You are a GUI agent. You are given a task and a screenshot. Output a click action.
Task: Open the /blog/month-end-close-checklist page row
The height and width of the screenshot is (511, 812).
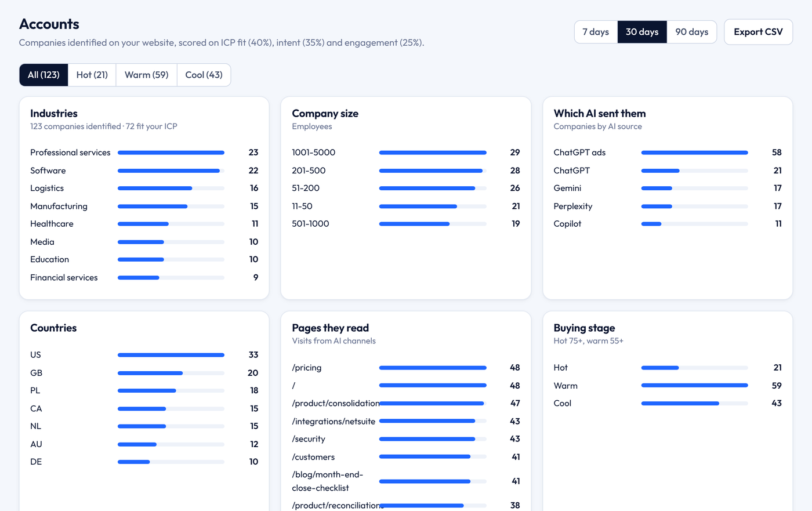(x=406, y=481)
